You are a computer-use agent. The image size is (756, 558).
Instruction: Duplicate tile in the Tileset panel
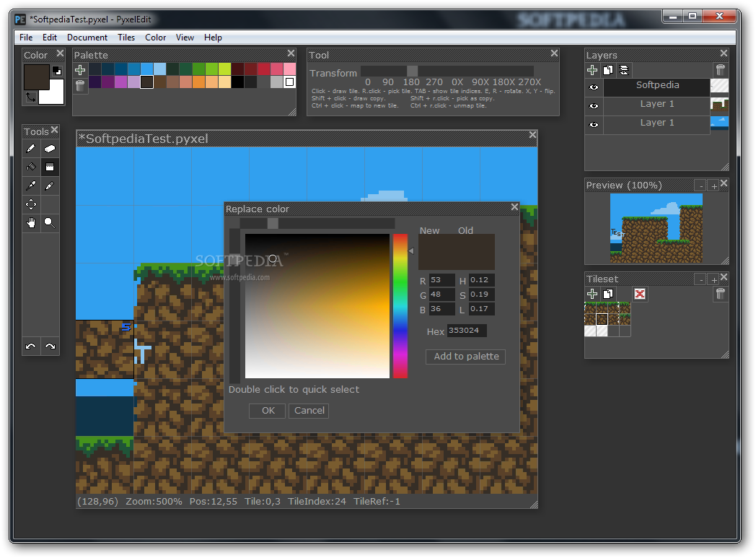tap(608, 294)
